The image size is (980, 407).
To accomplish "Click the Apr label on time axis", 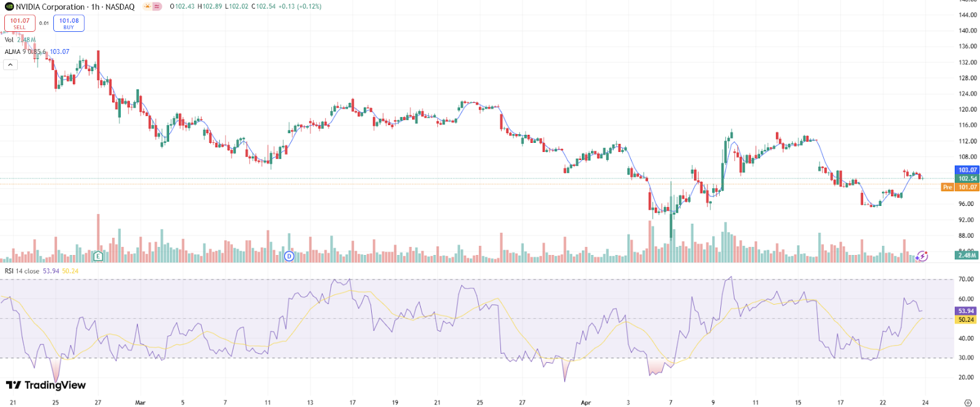I will (x=586, y=403).
